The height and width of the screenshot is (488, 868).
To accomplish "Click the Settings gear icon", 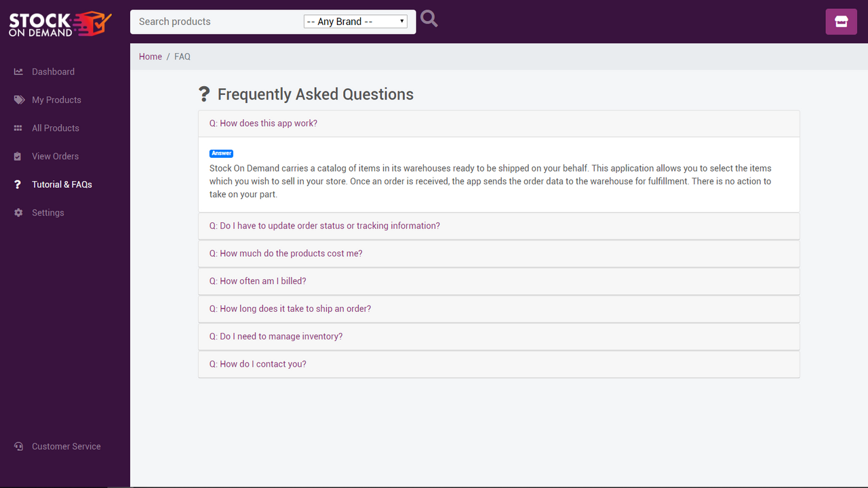I will tap(18, 213).
